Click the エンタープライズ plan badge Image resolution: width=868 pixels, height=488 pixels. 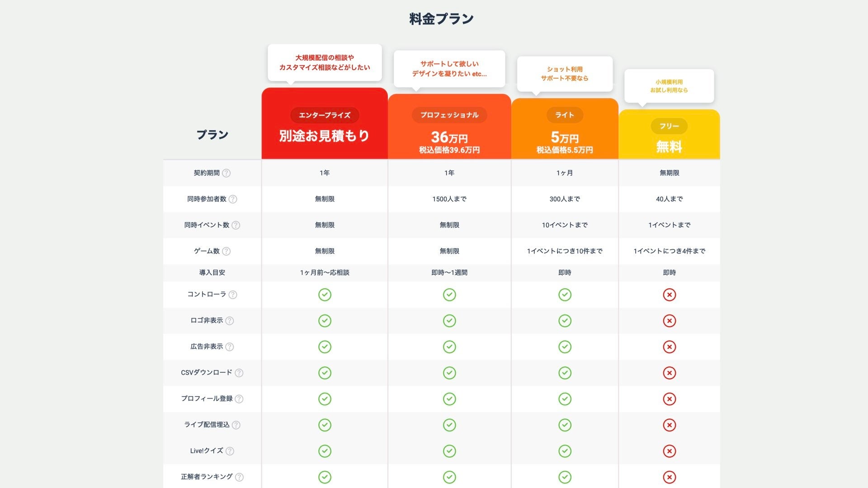coord(325,115)
